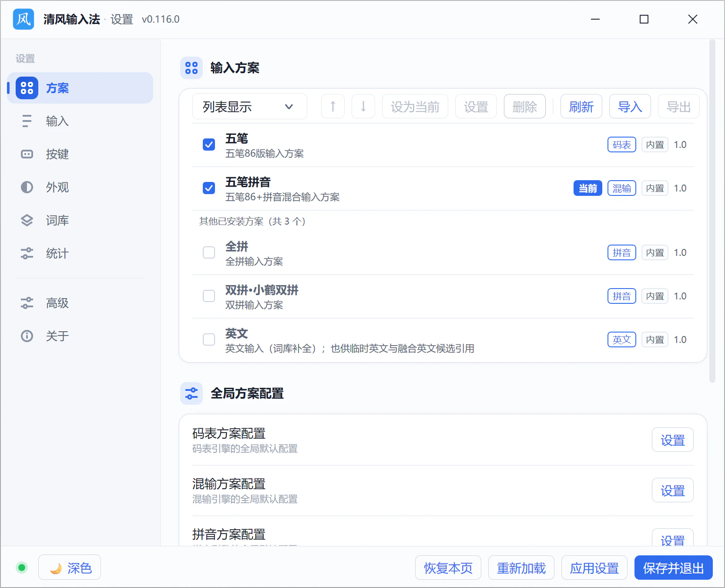Viewport: 725px width, 588px height.
Task: Open the 列表显示 view dropdown
Action: [x=250, y=106]
